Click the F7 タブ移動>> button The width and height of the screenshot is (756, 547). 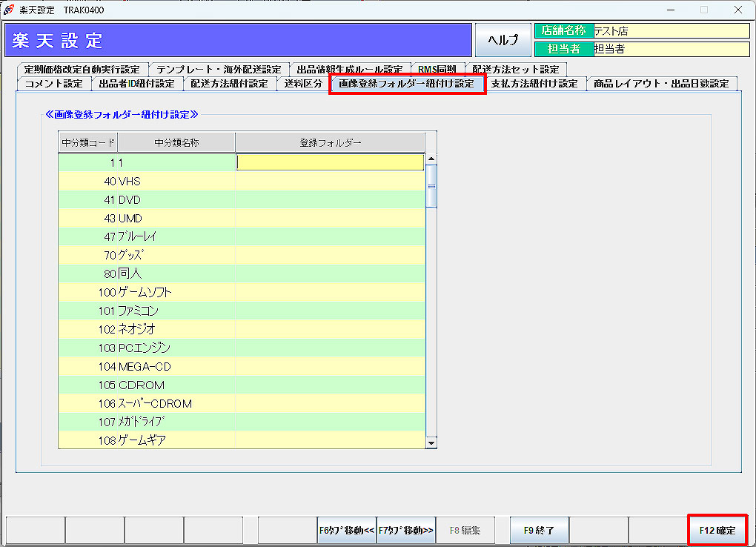coord(406,531)
